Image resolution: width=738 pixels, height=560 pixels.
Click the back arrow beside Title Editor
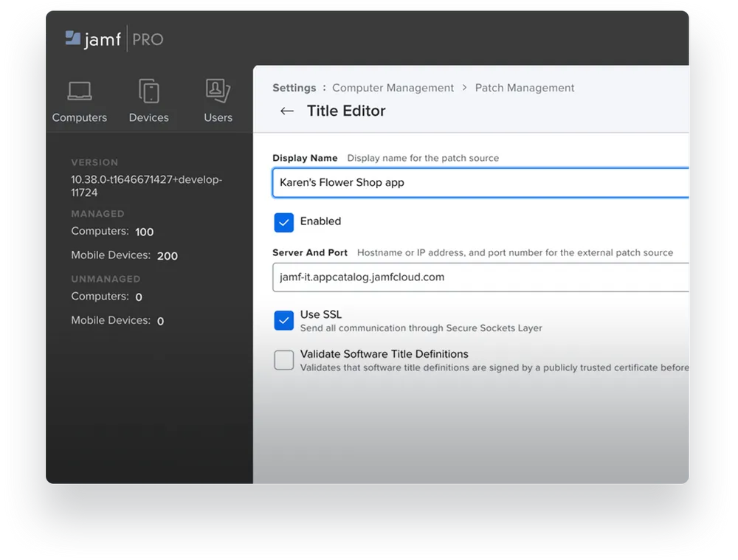tap(287, 111)
